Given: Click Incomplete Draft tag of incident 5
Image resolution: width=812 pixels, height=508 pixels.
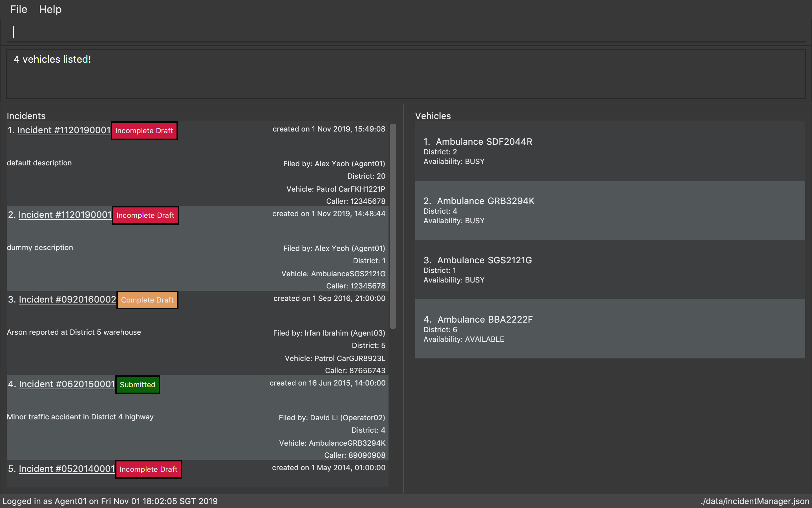Looking at the screenshot, I should (x=148, y=469).
